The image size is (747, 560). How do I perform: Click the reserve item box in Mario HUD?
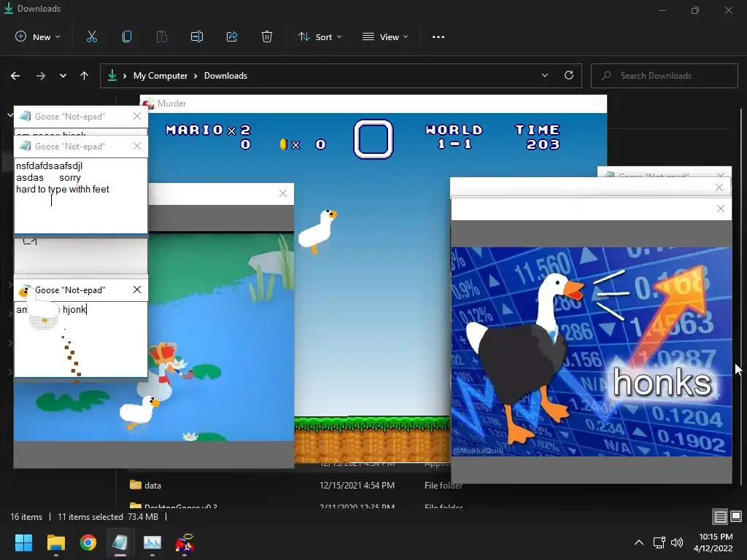[373, 139]
